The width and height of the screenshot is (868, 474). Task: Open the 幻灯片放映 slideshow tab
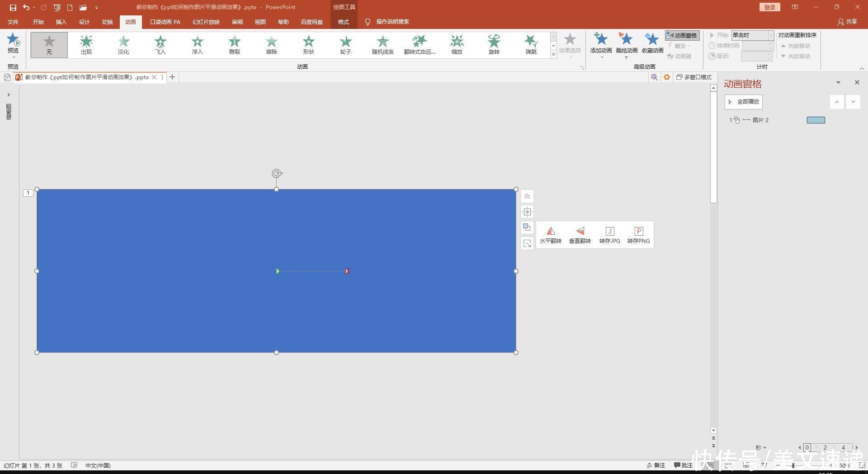pyautogui.click(x=206, y=22)
